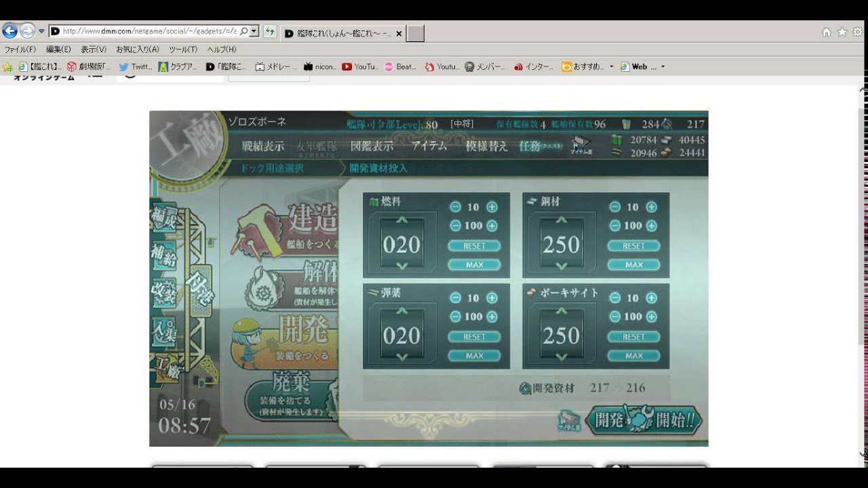Reset the ammo (弾薬) value

click(474, 336)
